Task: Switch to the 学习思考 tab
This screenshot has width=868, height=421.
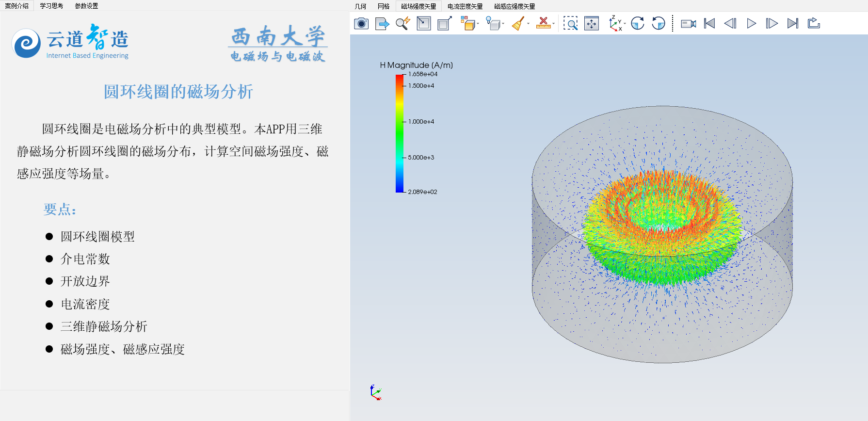Action: (52, 6)
